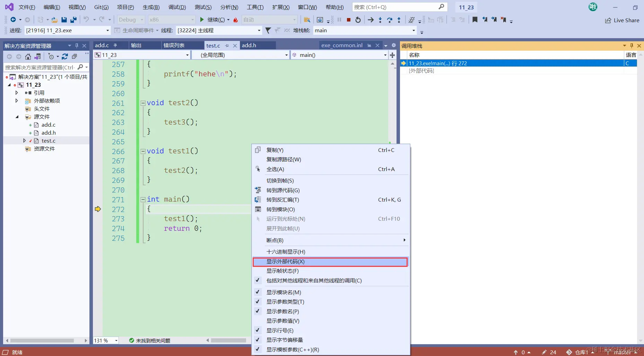The width and height of the screenshot is (644, 356).
Task: Expand the 引用 node in Solution Explorer
Action: [17, 93]
